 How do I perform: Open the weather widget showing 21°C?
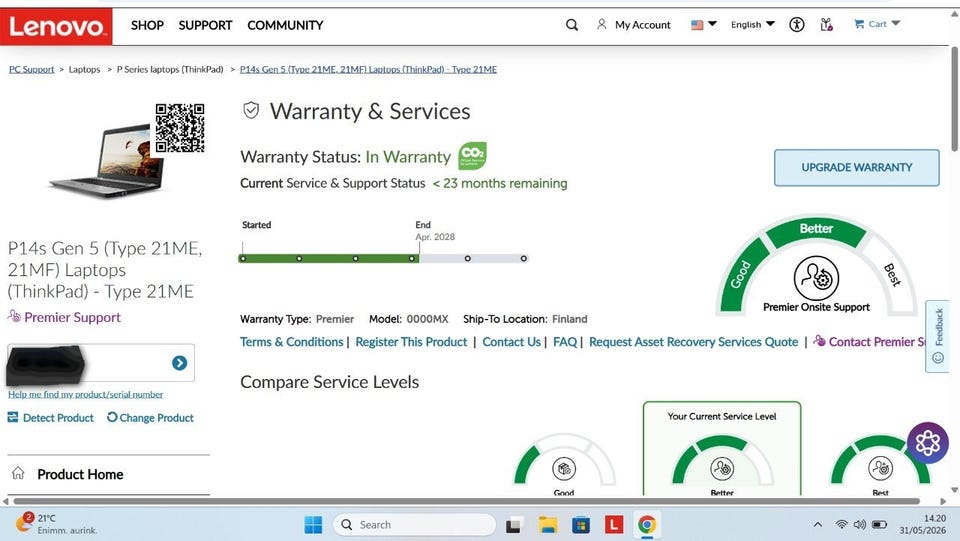coord(56,524)
